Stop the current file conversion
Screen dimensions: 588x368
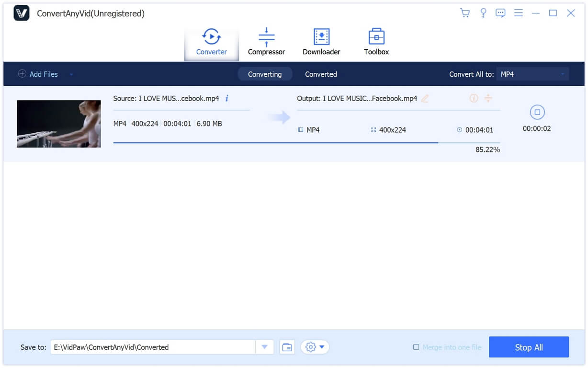tap(537, 112)
